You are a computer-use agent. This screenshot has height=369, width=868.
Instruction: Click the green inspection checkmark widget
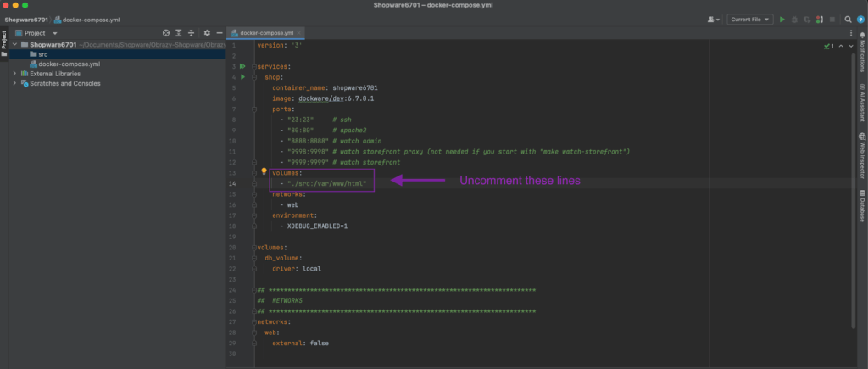tap(829, 46)
